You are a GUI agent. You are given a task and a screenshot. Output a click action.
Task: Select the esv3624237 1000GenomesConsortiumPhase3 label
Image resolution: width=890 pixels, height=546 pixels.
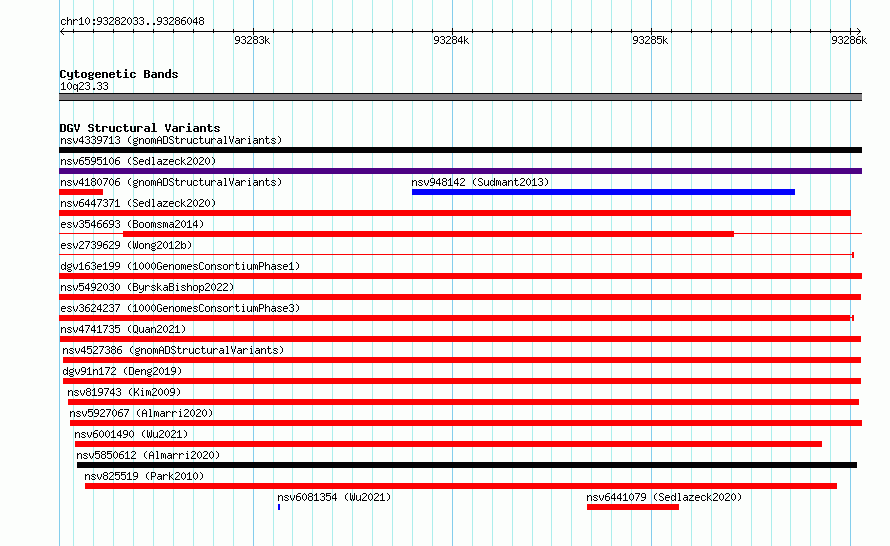pos(180,308)
